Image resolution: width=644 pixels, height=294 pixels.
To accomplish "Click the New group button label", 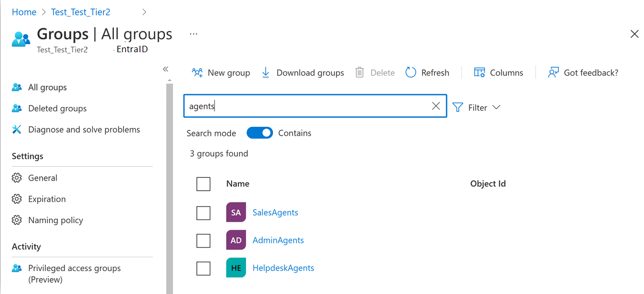I will [229, 72].
